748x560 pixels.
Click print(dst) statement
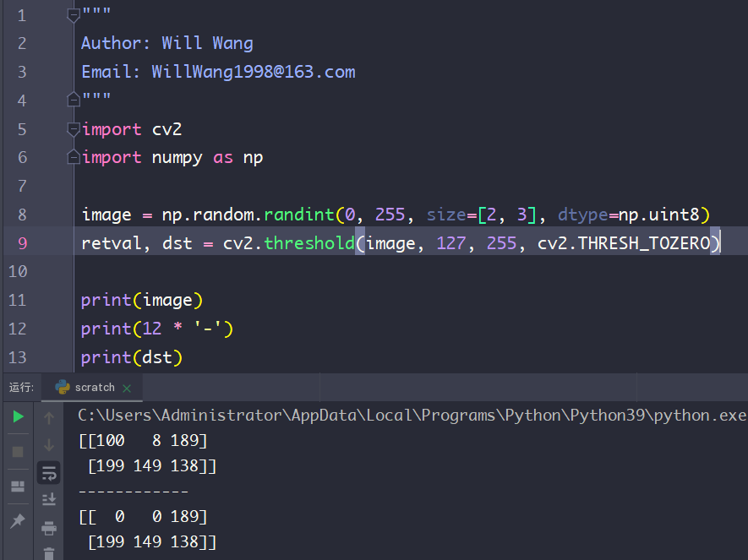pyautogui.click(x=132, y=357)
